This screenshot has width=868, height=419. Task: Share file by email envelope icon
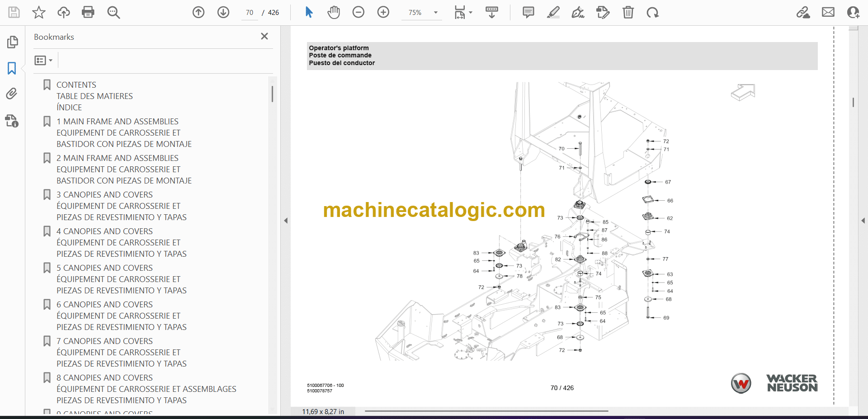click(x=828, y=12)
